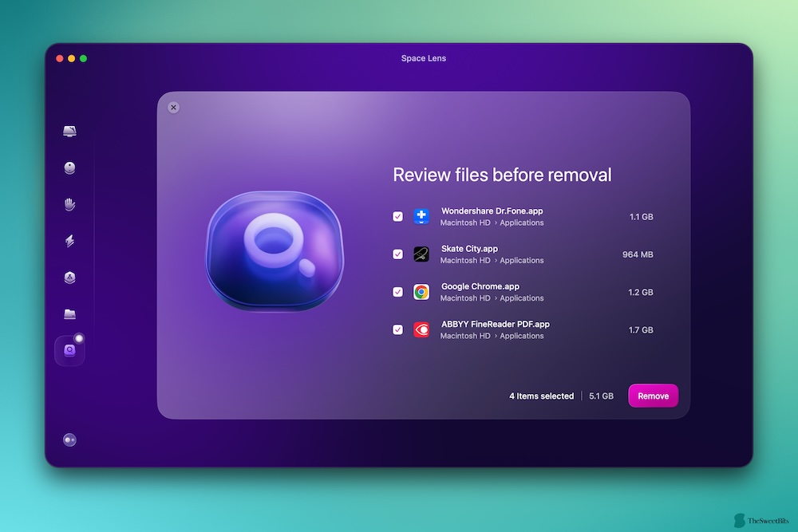Click the 5.1 GB total size
Image resolution: width=798 pixels, height=532 pixels.
point(601,396)
